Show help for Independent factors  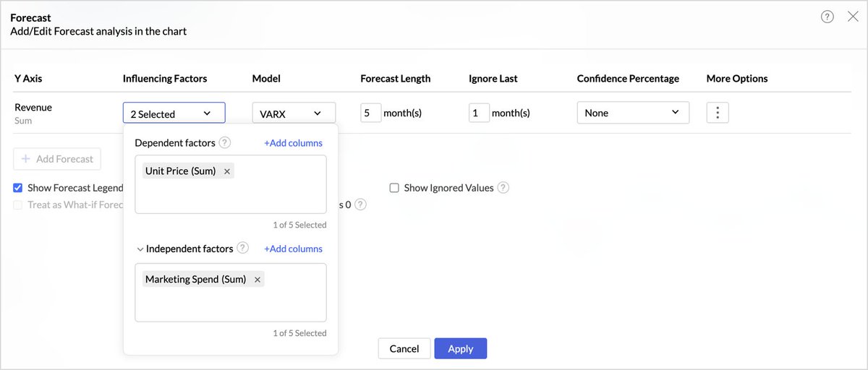[x=243, y=248]
